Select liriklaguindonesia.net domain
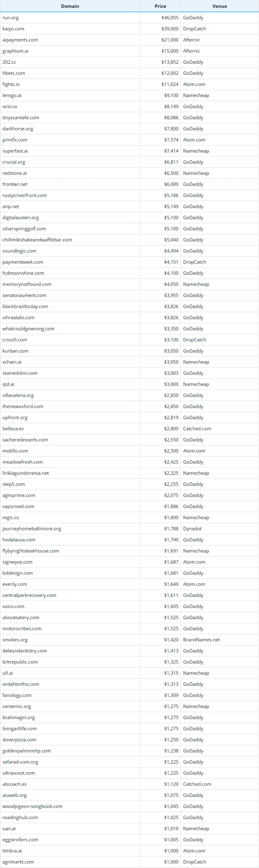Viewport: 259px width, 868px height. [x=26, y=473]
